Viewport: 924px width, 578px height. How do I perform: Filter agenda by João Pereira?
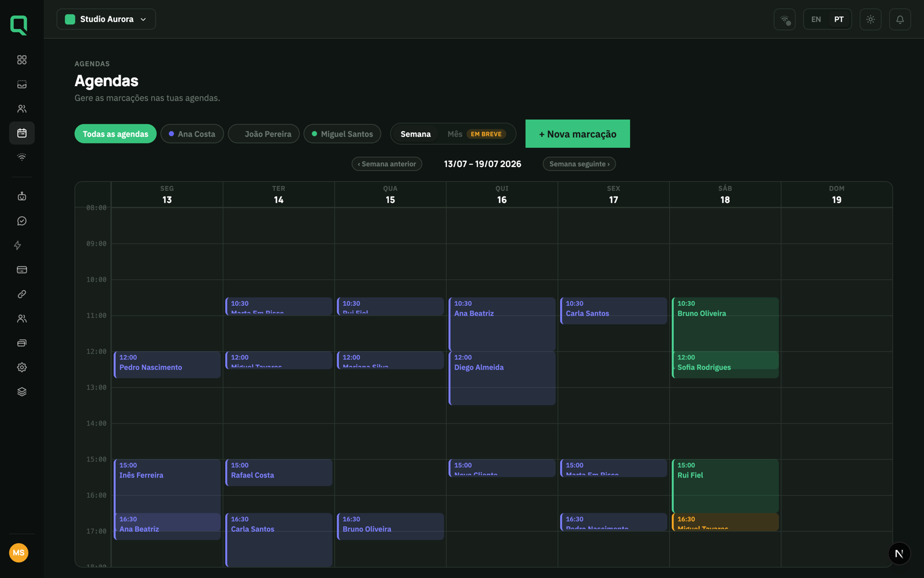pyautogui.click(x=264, y=134)
